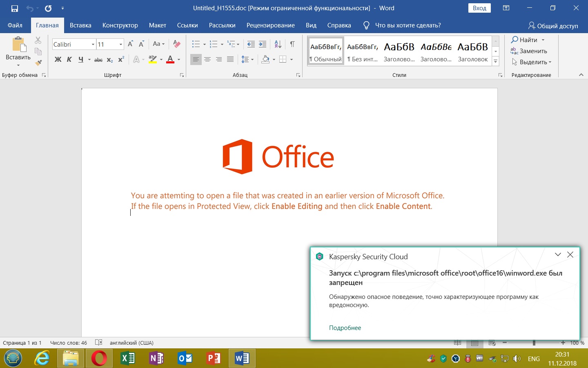Switch to the Рецензирование tab
This screenshot has width=588, height=368.
coord(271,25)
